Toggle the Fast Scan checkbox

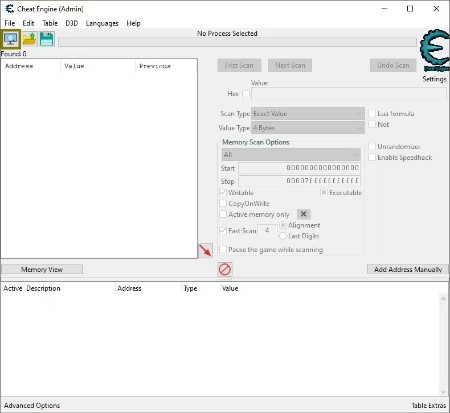223,230
